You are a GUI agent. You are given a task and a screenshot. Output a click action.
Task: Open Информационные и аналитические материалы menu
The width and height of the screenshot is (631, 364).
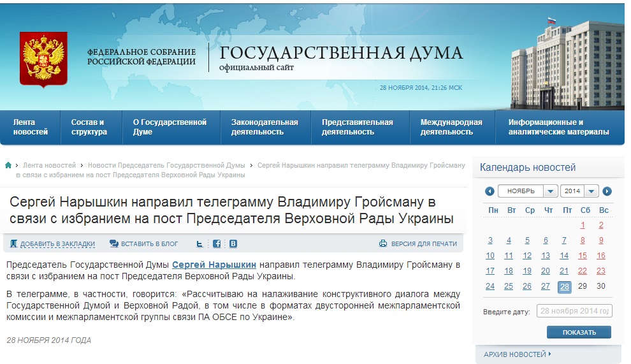coord(560,127)
